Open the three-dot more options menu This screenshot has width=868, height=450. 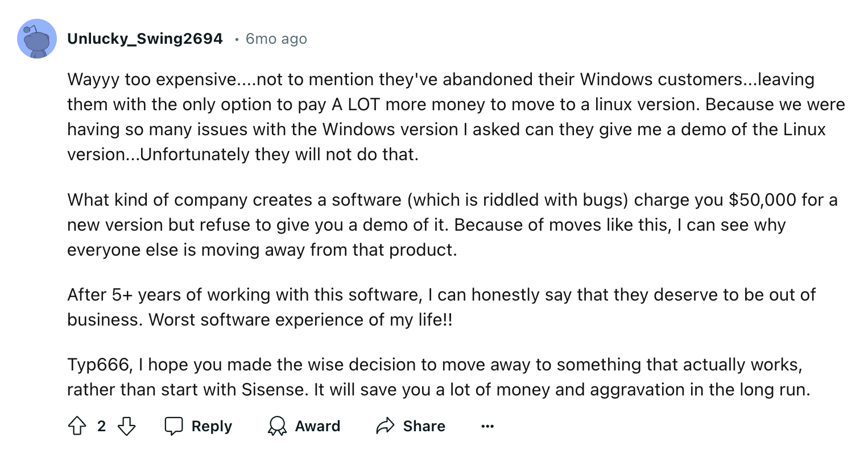pos(487,426)
